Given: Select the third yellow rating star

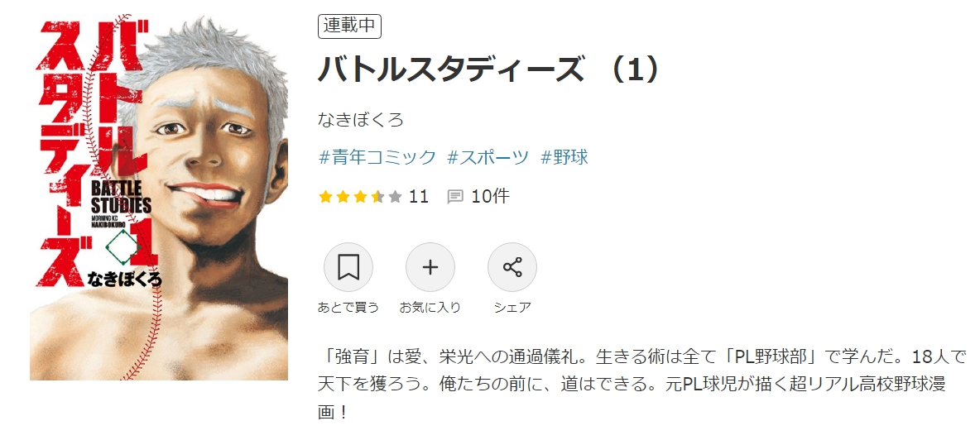Looking at the screenshot, I should (x=360, y=197).
